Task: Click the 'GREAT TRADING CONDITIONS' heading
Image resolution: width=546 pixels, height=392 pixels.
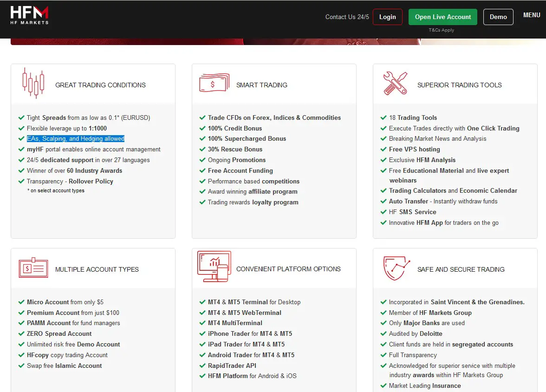Action: (x=100, y=85)
